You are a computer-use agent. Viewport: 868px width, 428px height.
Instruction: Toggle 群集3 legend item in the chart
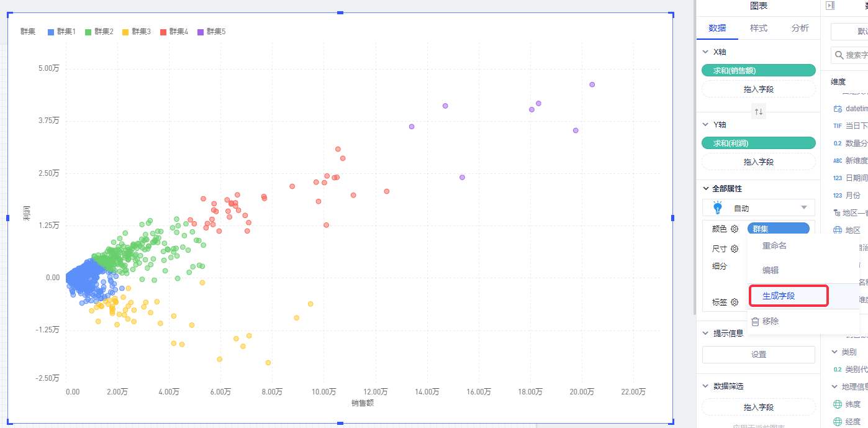(137, 32)
